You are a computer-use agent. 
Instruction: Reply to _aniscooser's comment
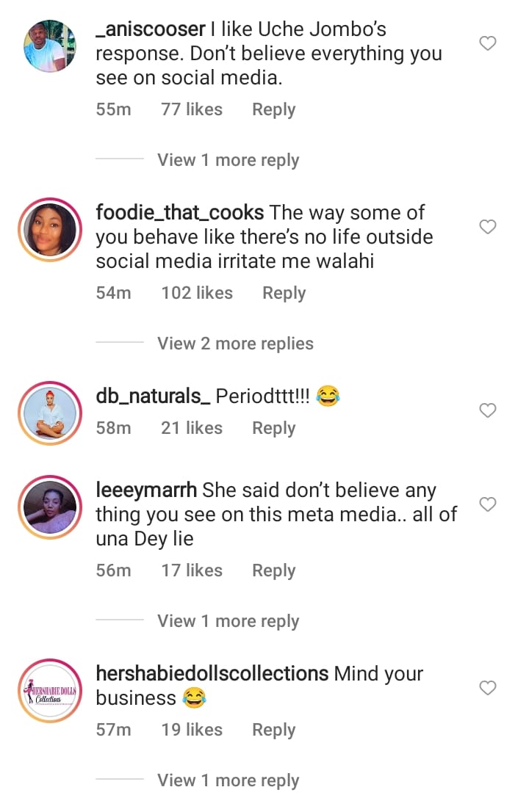pos(273,110)
